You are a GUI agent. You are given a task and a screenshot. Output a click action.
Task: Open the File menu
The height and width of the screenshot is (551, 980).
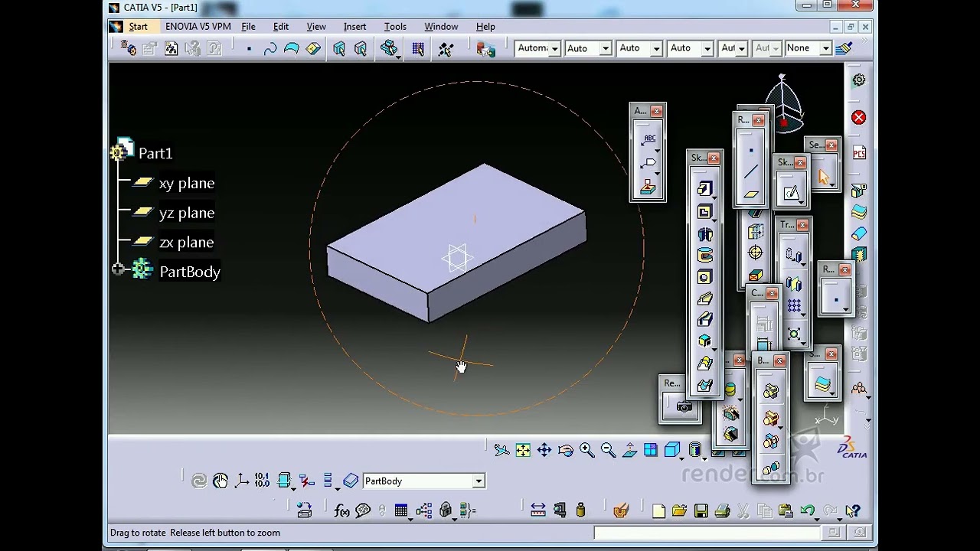click(248, 27)
